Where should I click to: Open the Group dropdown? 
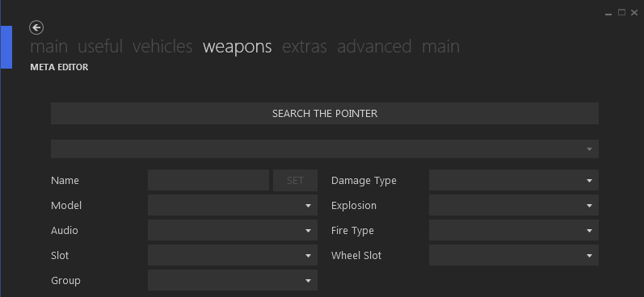(233, 281)
